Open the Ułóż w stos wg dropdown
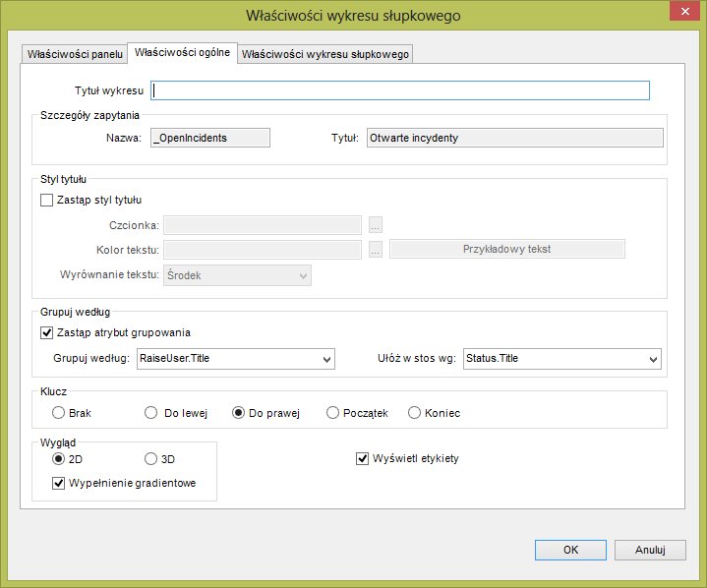 562,359
